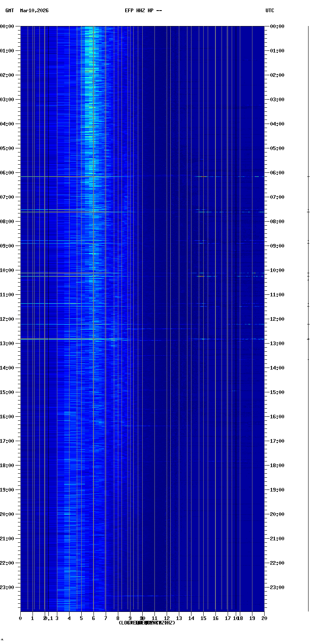The height and width of the screenshot is (644, 326).
Task: Click the yellow horizontal event line just after 06:00
Action: [x=61, y=177]
